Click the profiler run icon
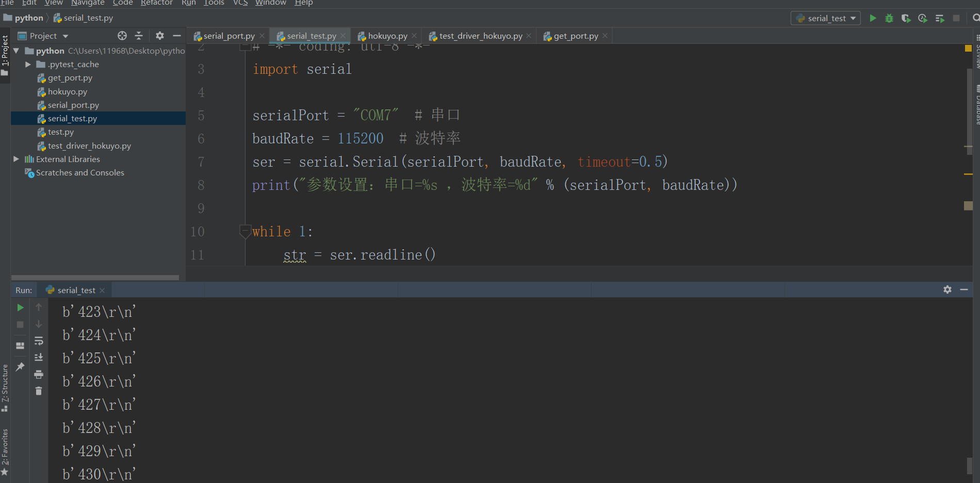The image size is (980, 483). pos(923,18)
